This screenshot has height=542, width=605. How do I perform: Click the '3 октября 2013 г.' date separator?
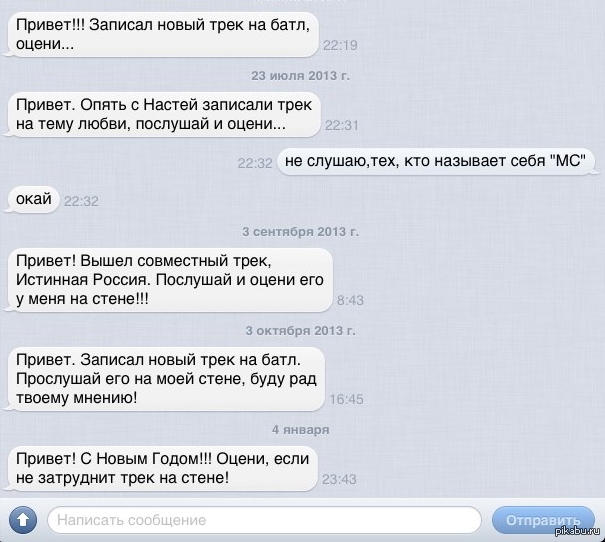(301, 331)
